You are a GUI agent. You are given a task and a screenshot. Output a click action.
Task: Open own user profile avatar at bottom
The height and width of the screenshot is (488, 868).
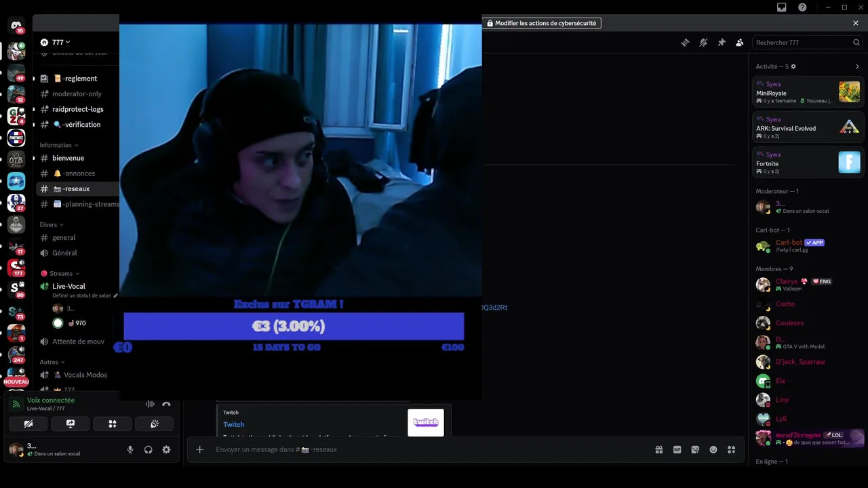16,449
